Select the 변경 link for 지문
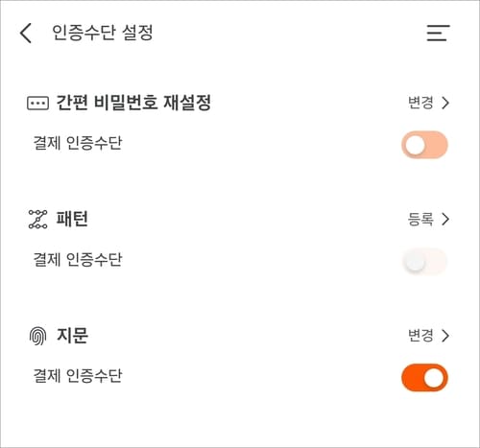 420,336
